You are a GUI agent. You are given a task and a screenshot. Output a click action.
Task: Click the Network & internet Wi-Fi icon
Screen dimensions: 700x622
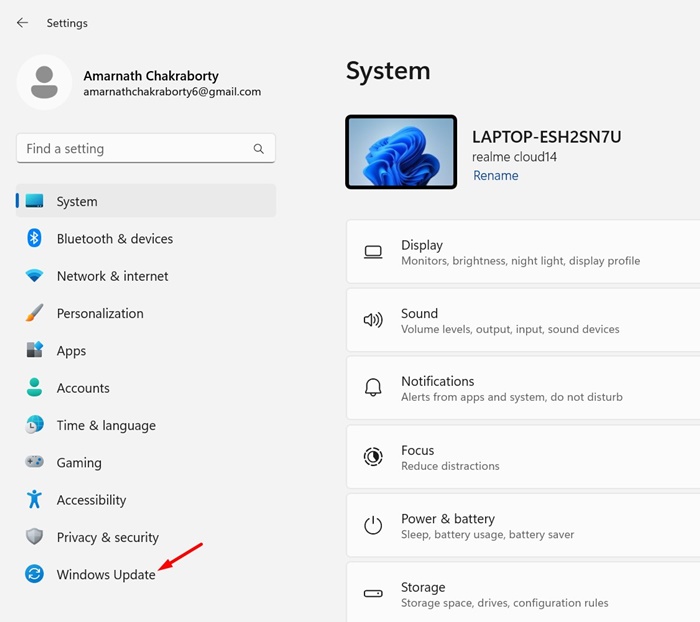(x=34, y=276)
